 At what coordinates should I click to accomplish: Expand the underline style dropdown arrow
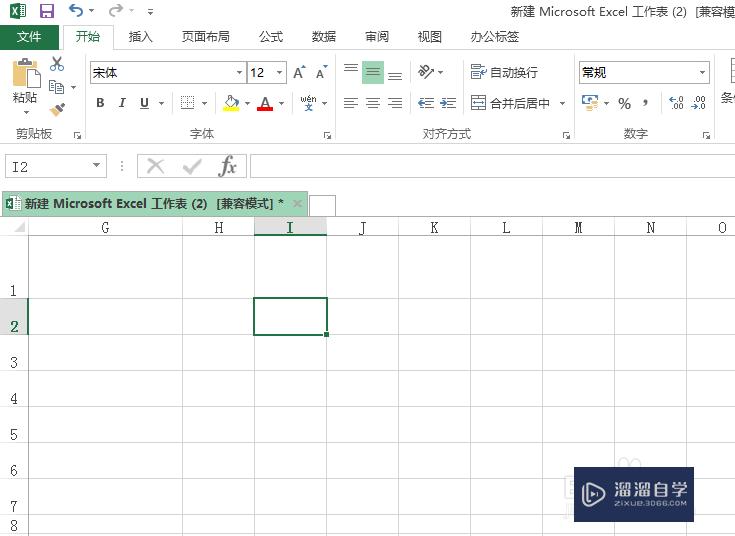[161, 103]
